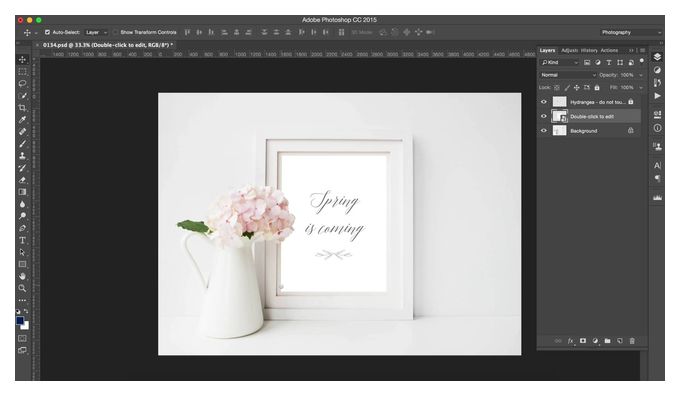Select the Horizontal Type tool

pos(23,240)
